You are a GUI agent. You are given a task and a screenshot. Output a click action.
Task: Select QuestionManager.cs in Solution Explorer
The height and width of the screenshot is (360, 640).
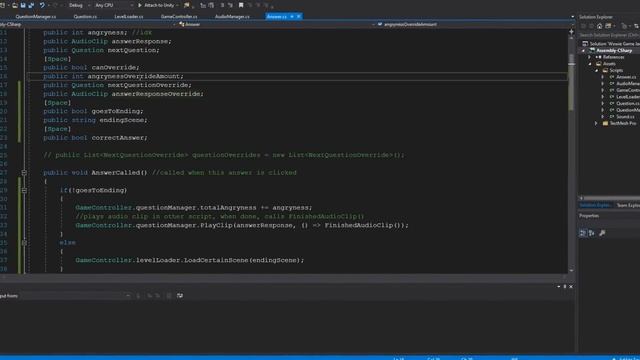point(627,110)
